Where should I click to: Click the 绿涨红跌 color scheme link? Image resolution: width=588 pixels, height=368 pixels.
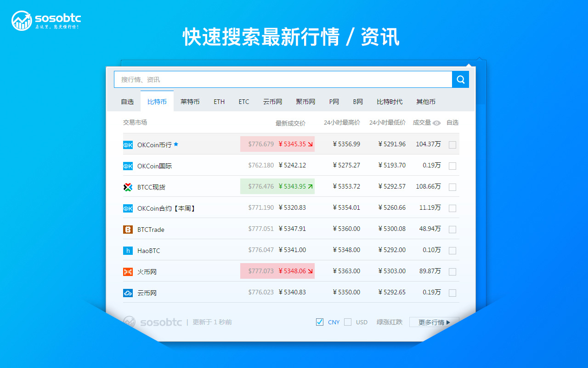tap(390, 322)
